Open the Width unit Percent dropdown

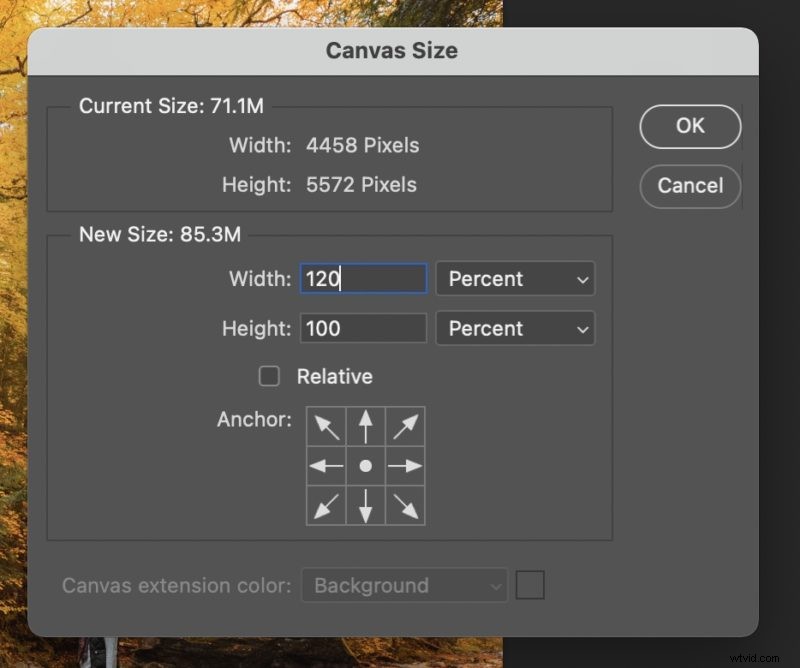pos(515,279)
